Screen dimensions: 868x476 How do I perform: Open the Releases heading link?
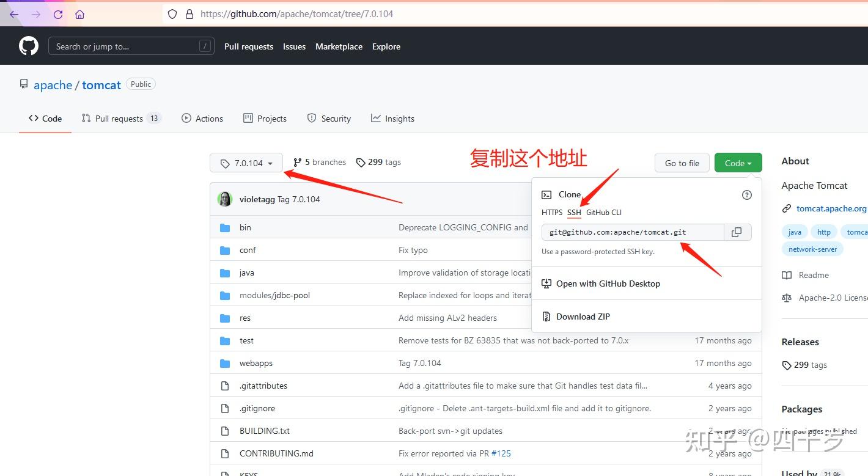tap(800, 342)
